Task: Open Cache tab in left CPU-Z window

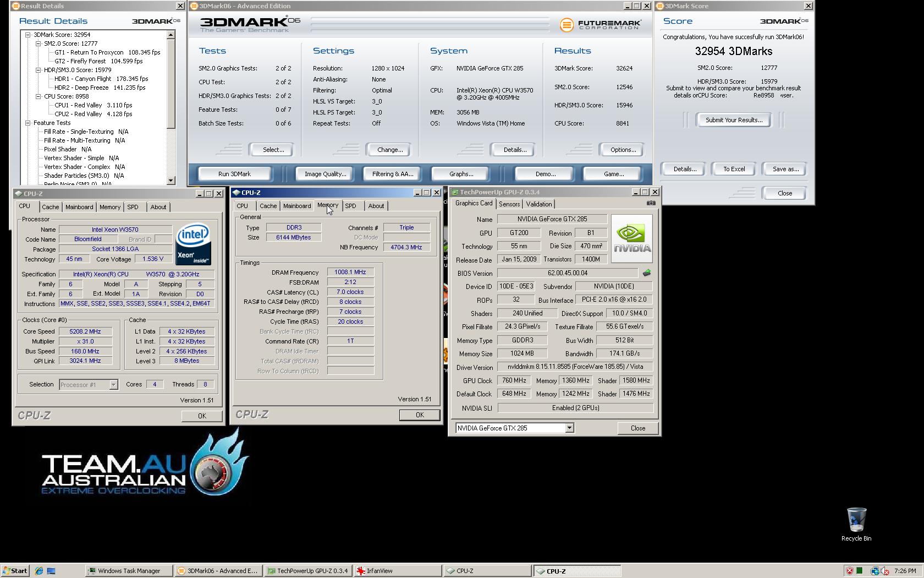Action: (x=50, y=207)
